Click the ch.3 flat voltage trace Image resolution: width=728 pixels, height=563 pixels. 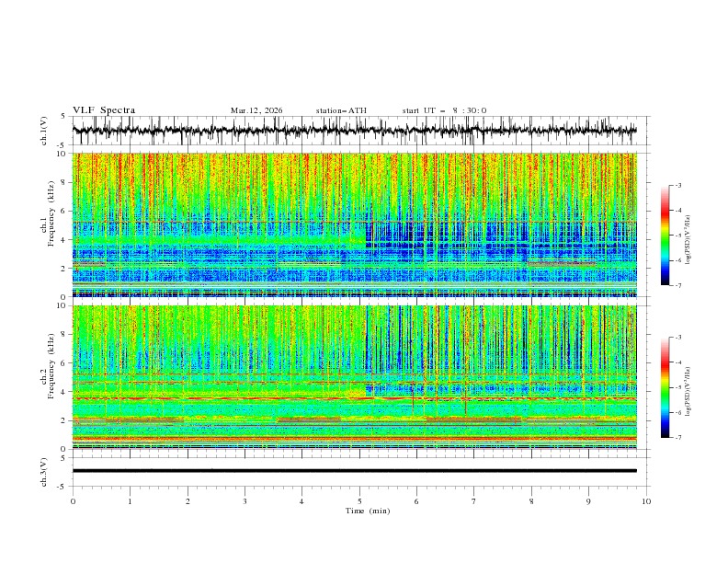[x=354, y=471]
